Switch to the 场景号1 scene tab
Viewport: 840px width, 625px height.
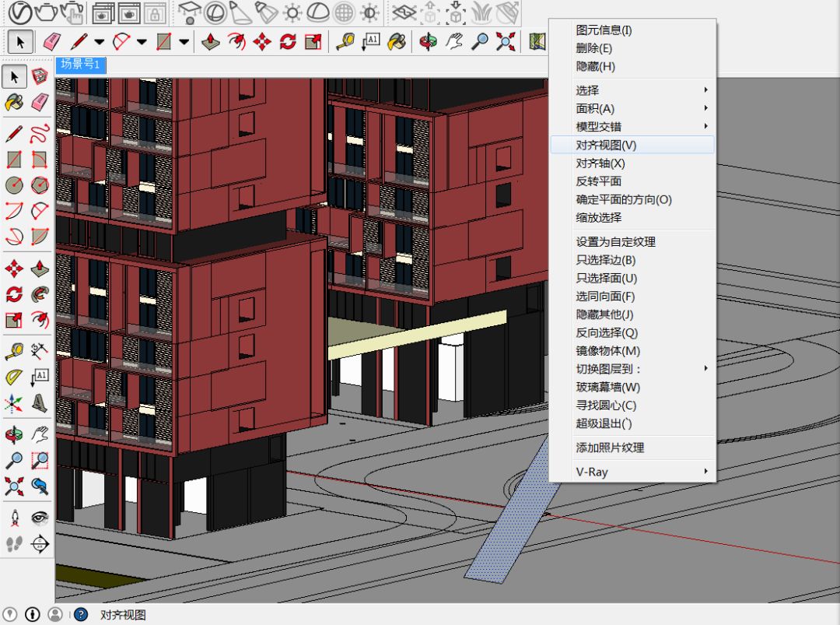(x=80, y=65)
